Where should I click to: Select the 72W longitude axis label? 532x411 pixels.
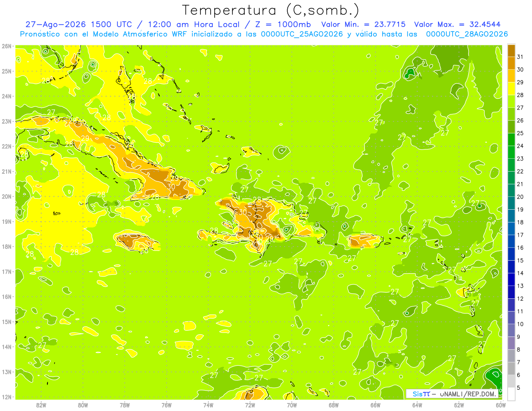(250, 405)
